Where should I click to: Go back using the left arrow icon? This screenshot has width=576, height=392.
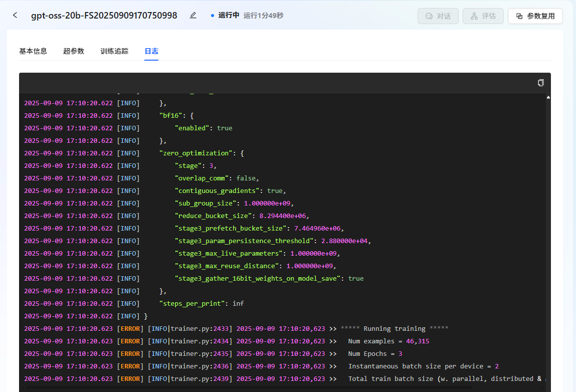point(15,16)
